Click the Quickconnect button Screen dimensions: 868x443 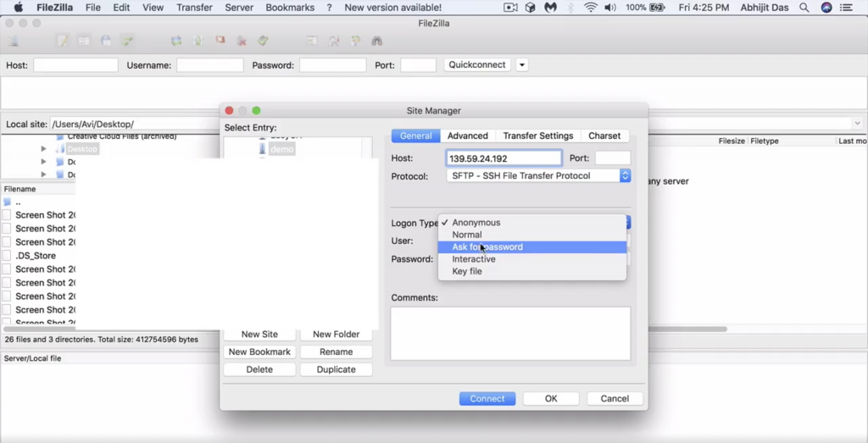click(476, 64)
